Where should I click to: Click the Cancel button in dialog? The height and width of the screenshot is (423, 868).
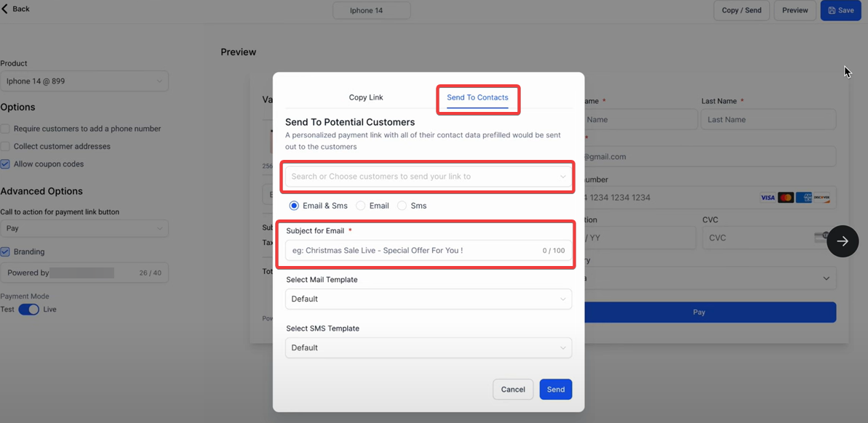(x=512, y=390)
